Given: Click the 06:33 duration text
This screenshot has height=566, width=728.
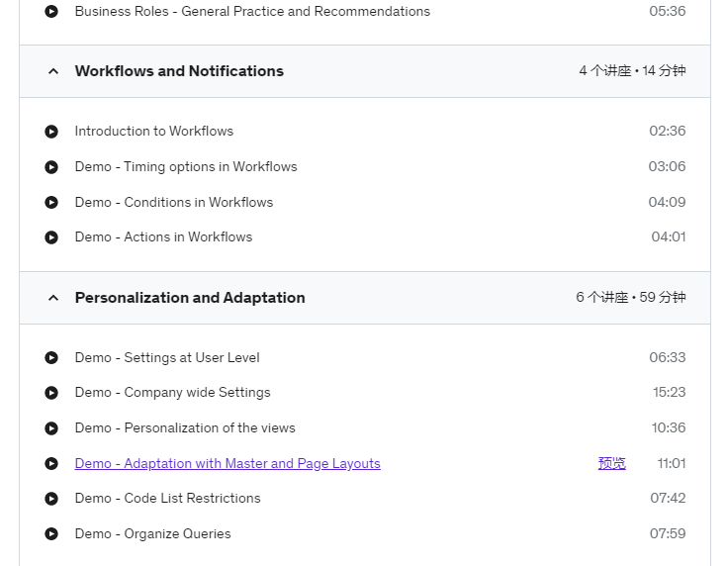Looking at the screenshot, I should [668, 357].
